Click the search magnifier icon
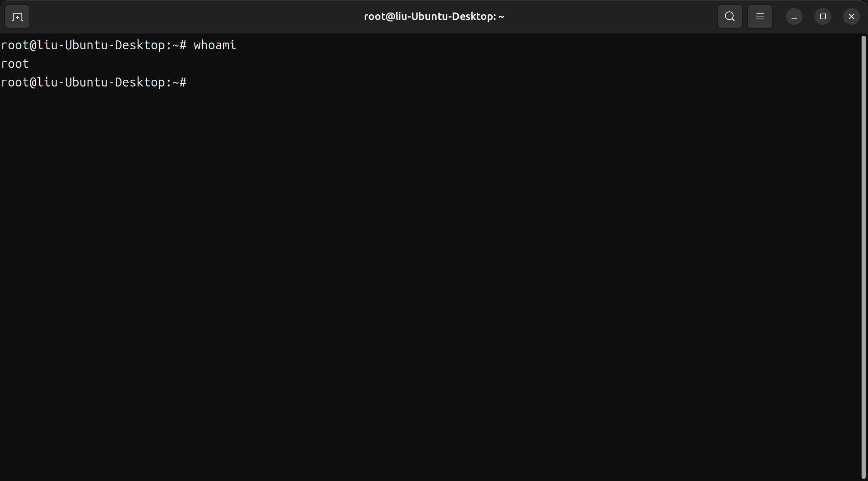The height and width of the screenshot is (481, 868). pos(730,16)
